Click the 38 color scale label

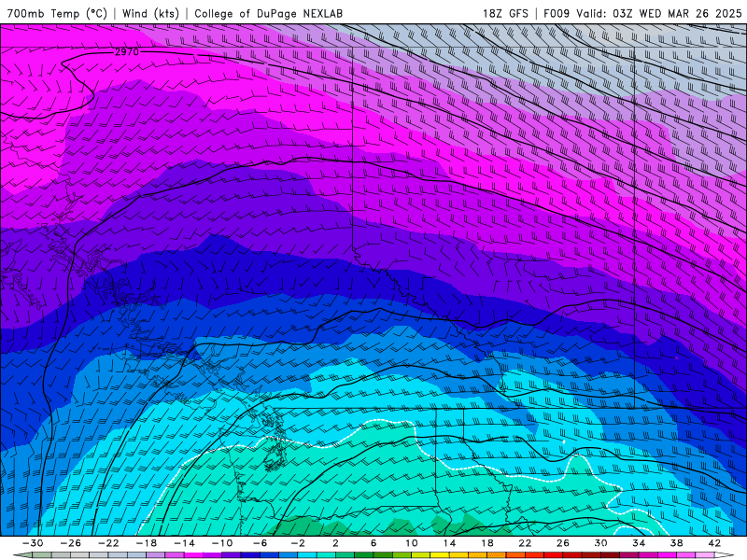[676, 543]
